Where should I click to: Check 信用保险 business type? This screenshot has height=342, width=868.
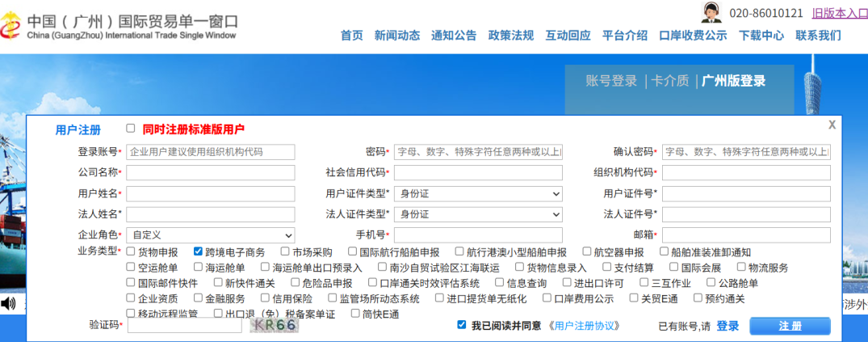click(265, 298)
